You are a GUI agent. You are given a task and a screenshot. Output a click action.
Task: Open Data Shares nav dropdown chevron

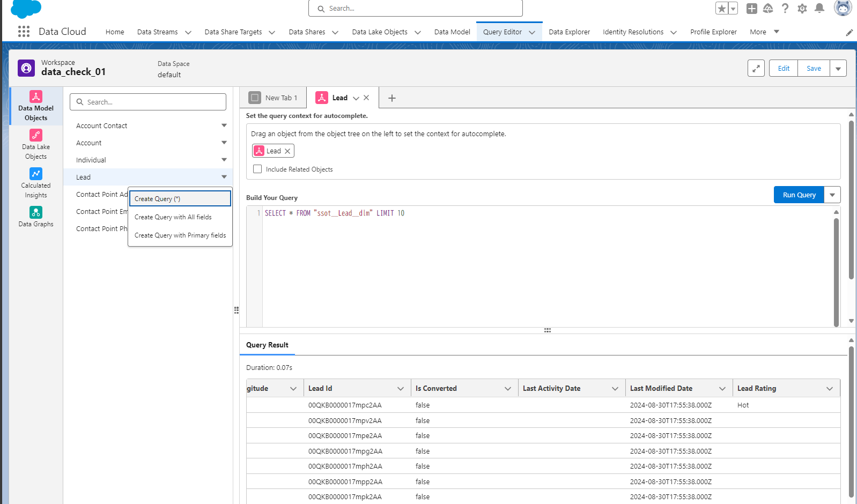[335, 32]
